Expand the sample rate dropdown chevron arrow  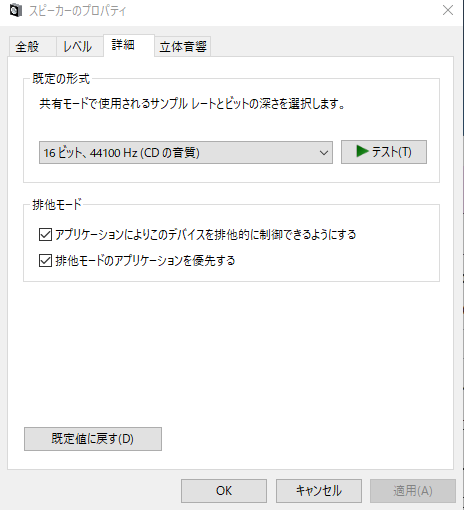tap(323, 153)
